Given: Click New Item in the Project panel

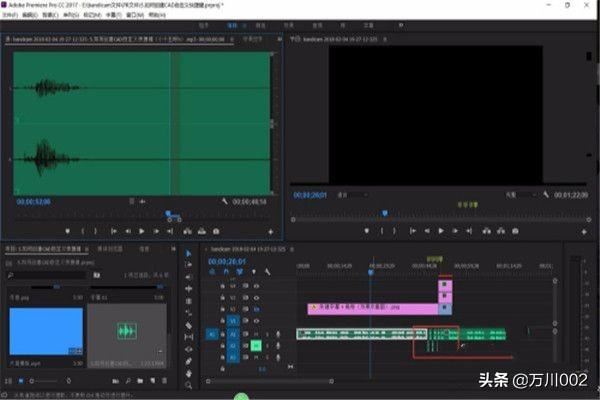Looking at the screenshot, I should (152, 381).
